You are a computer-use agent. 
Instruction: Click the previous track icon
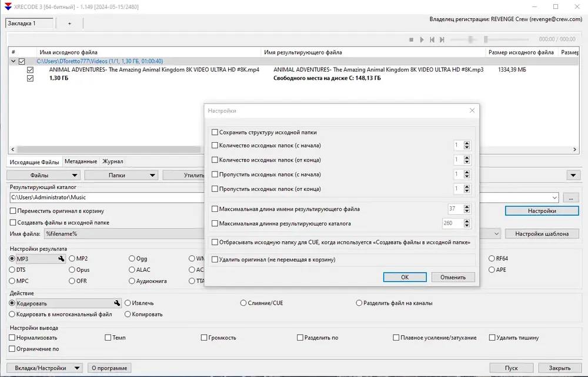[432, 39]
